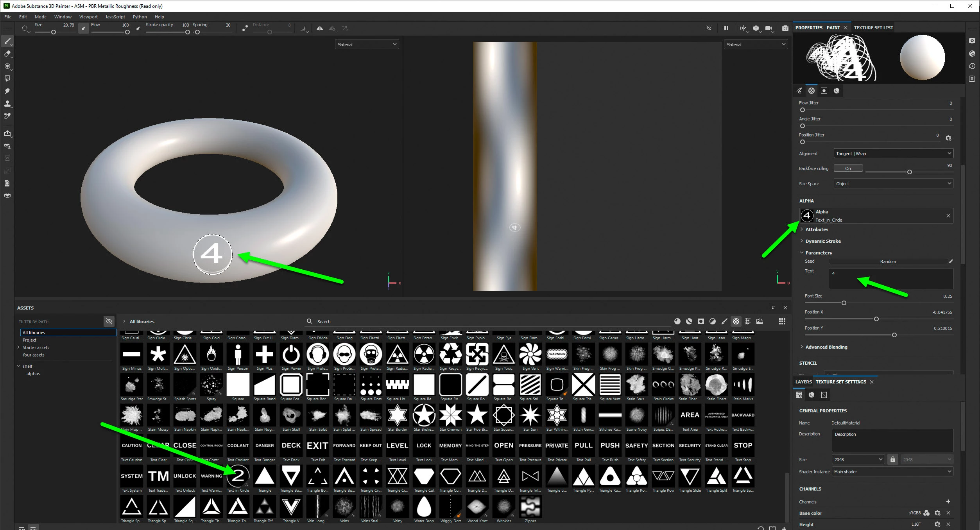Select the Smudge tool
Image resolution: width=980 pixels, height=530 pixels.
[x=7, y=91]
